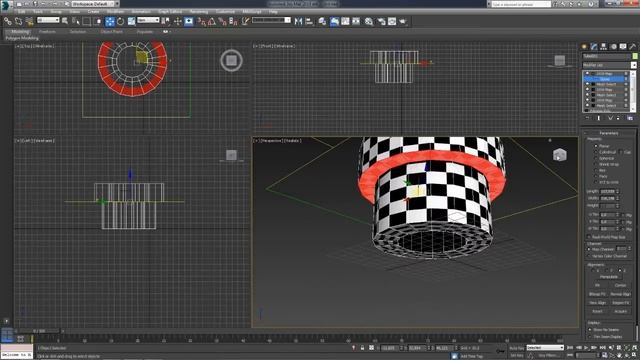
Task: Toggle the Snaps Toggle icon
Action: tap(202, 21)
